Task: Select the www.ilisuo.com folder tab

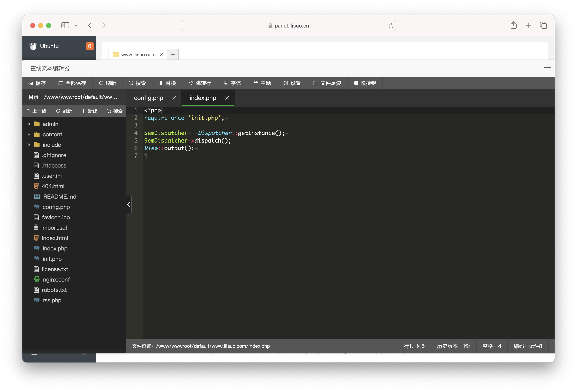Action: pyautogui.click(x=138, y=55)
